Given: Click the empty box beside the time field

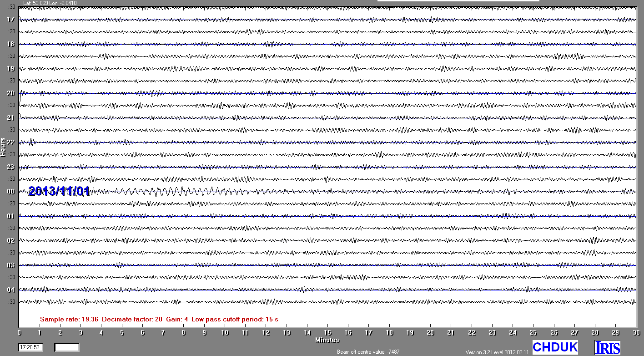Looking at the screenshot, I should pyautogui.click(x=67, y=347).
